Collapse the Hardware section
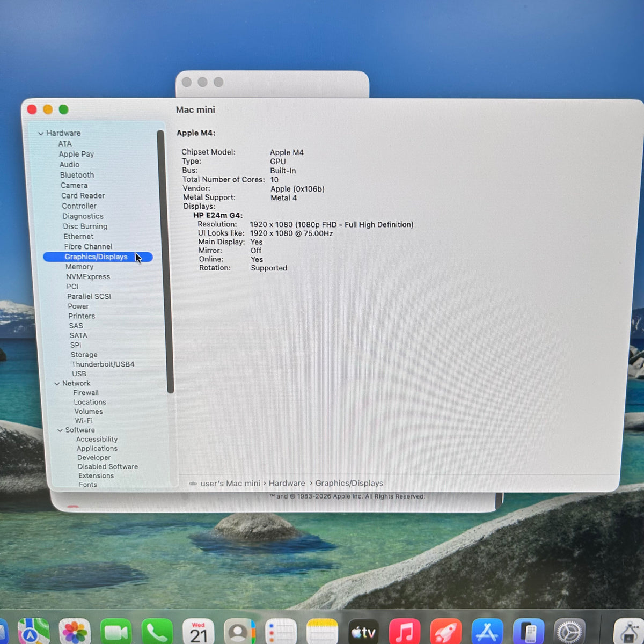The image size is (644, 644). [x=41, y=133]
